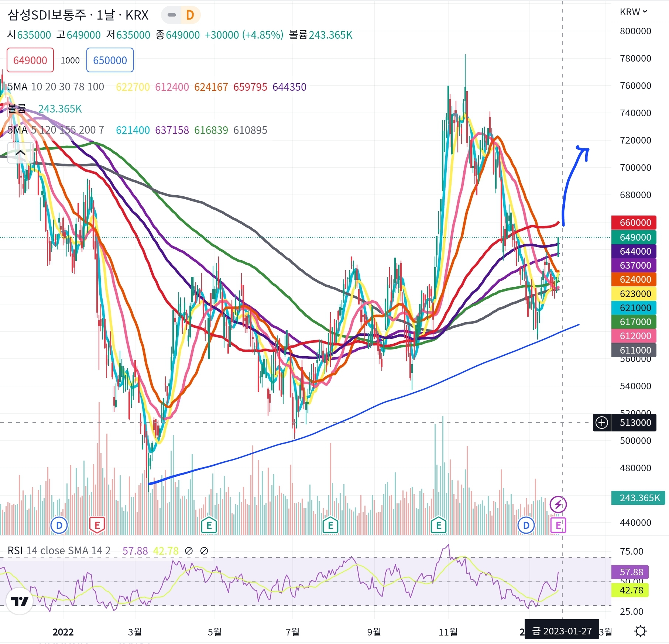
Task: Select the 볼륨 indicator legend
Action: click(x=17, y=109)
